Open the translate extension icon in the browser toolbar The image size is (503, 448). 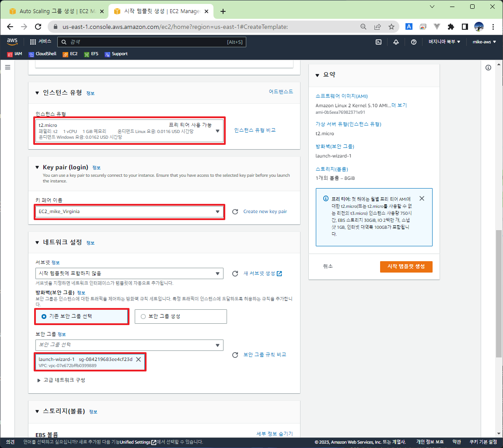pos(409,27)
